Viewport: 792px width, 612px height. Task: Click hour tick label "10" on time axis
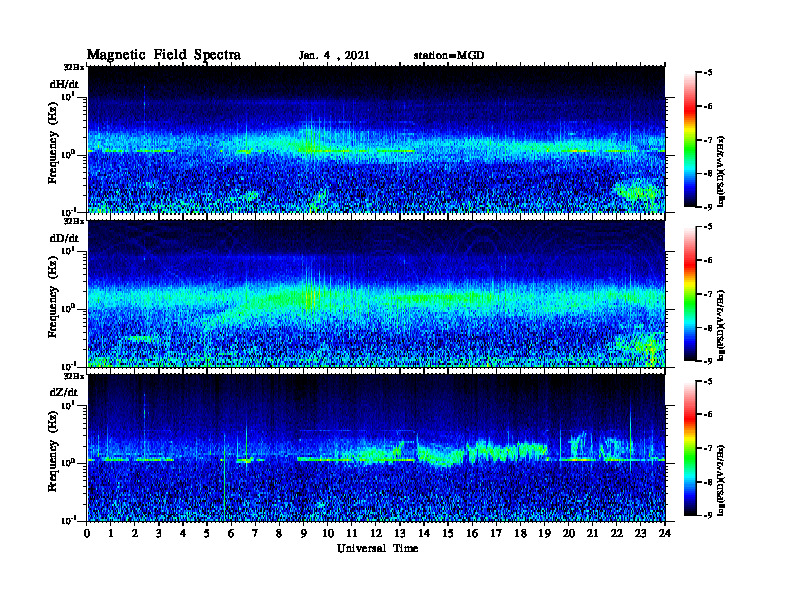(x=328, y=533)
